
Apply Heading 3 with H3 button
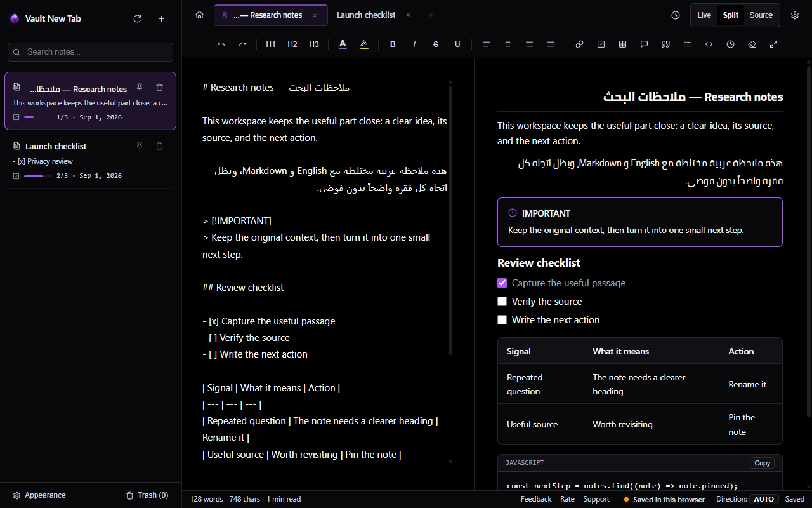[314, 44]
